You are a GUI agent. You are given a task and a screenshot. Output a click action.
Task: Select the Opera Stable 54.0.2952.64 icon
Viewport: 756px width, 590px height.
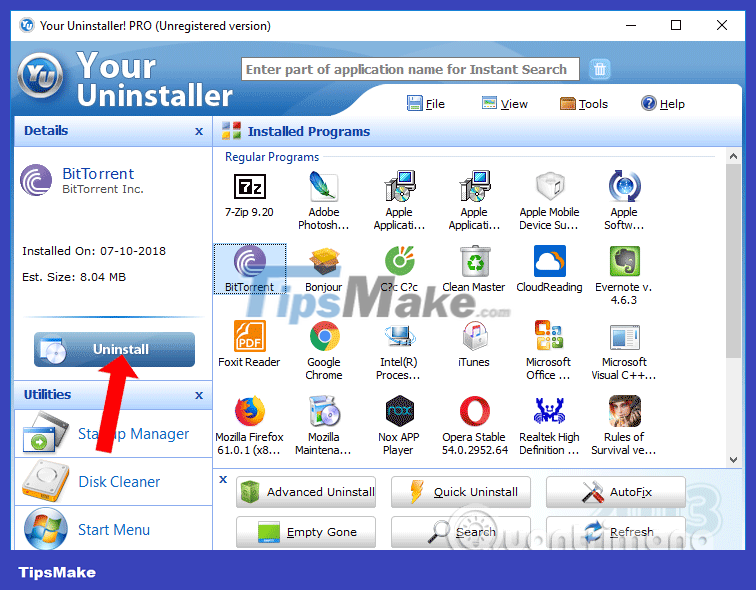click(474, 411)
